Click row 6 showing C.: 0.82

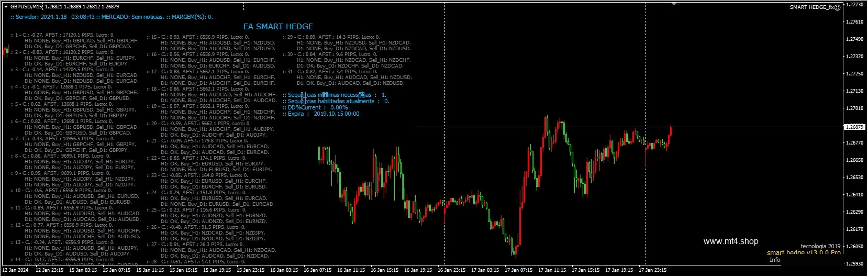coord(61,121)
